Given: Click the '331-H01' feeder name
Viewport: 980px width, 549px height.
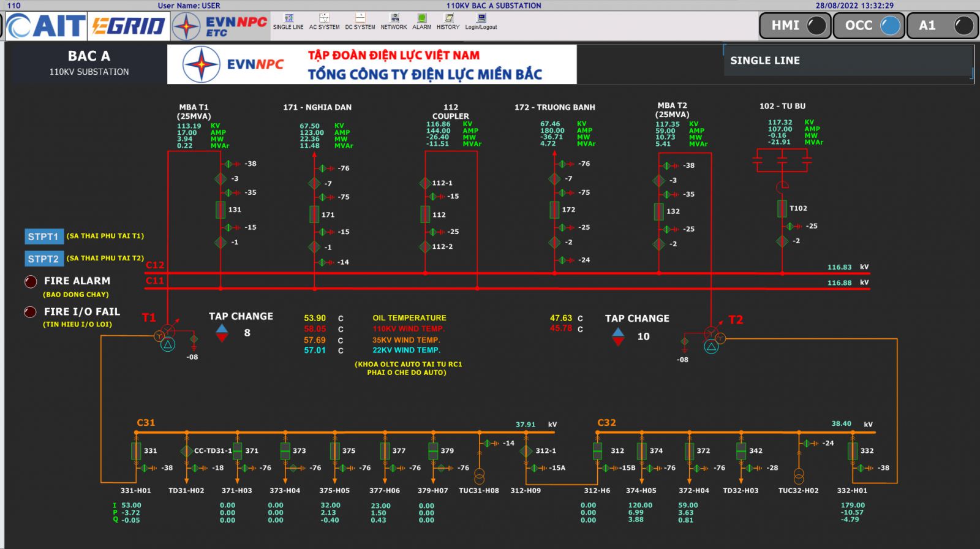Looking at the screenshot, I should [135, 491].
